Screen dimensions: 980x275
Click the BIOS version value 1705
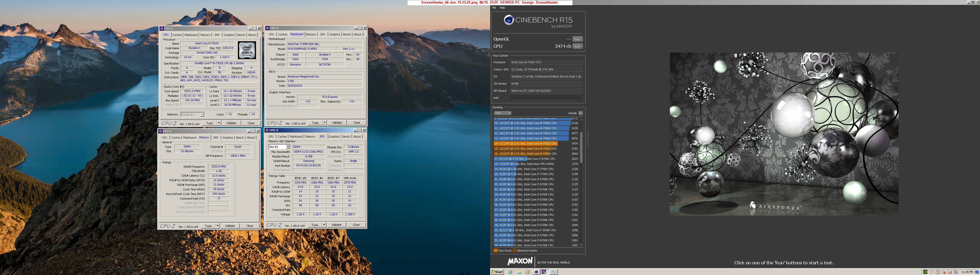[x=324, y=81]
